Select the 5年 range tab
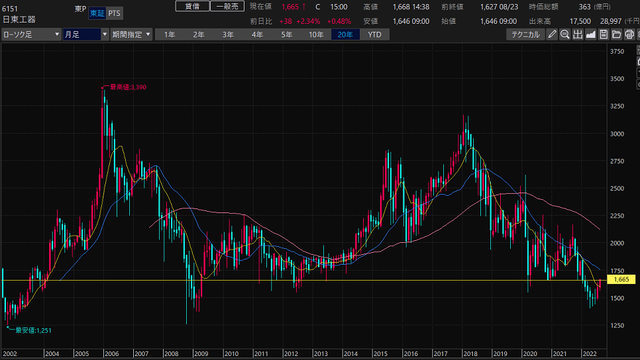640x360 pixels. [x=287, y=35]
